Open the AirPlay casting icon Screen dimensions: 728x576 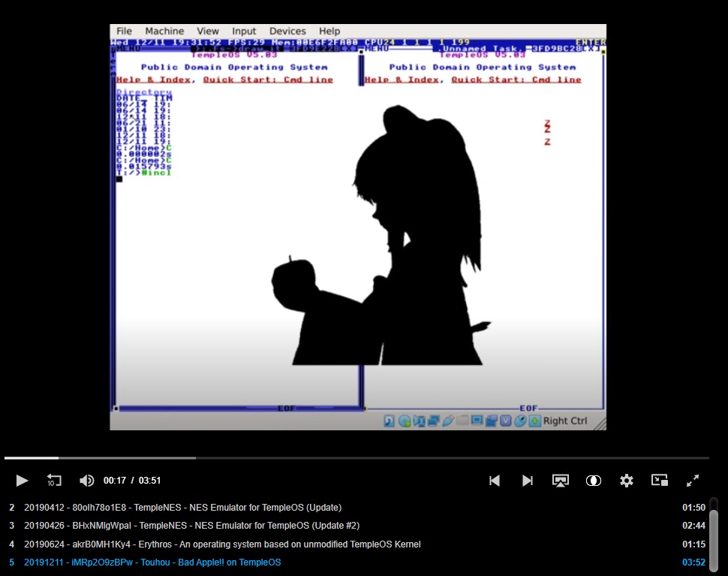click(560, 481)
